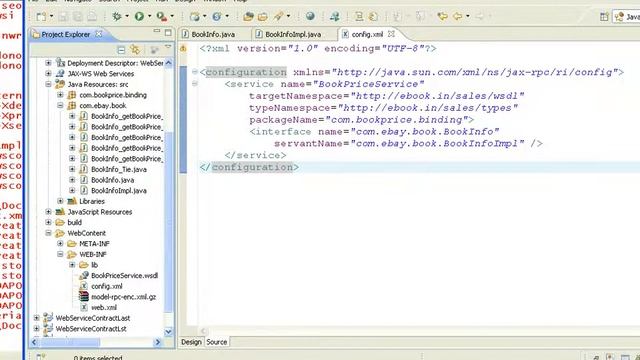Click the Back navigation yellow arrow
Viewport: 640px width, 360px height.
pyautogui.click(x=458, y=16)
